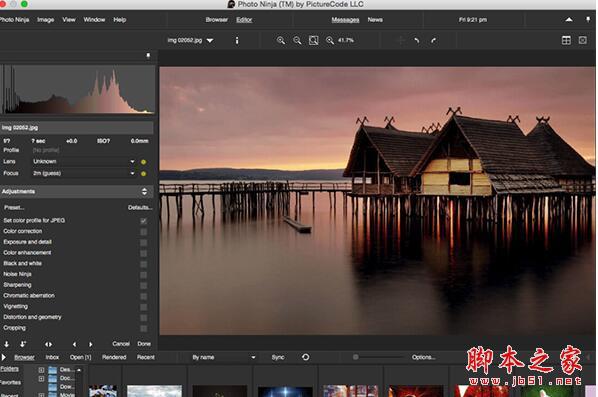Click the folder list scroll-up arrow
The height and width of the screenshot is (397, 598).
point(79,370)
